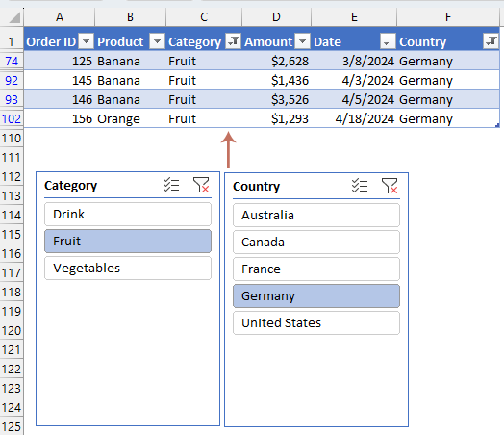Expand the Product filter dropdown
This screenshot has height=435, width=504.
click(x=157, y=41)
